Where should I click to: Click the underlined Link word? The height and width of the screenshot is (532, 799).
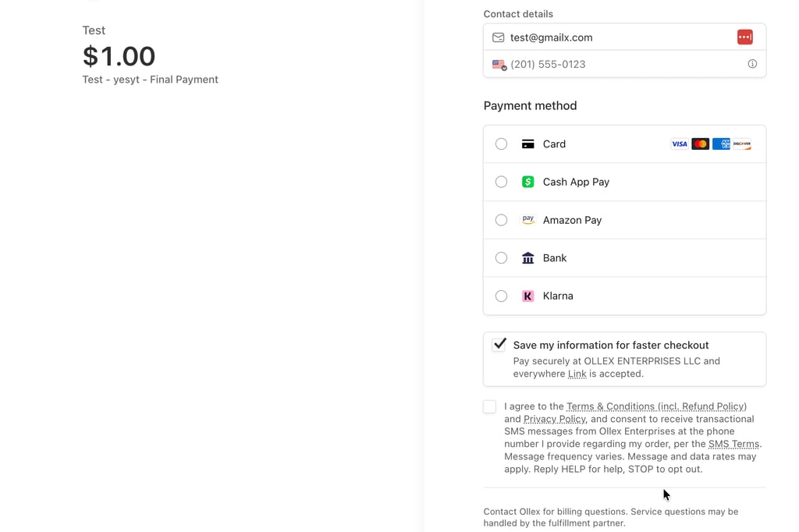click(x=577, y=374)
